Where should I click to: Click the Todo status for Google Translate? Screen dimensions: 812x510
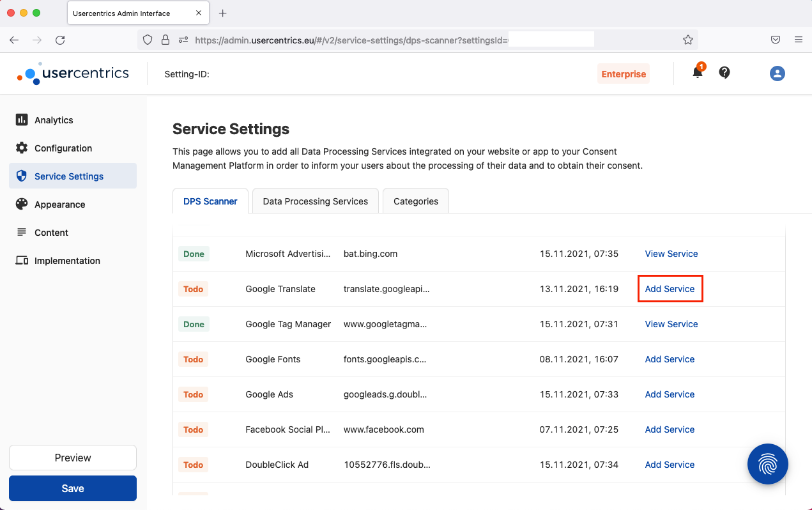[193, 289]
